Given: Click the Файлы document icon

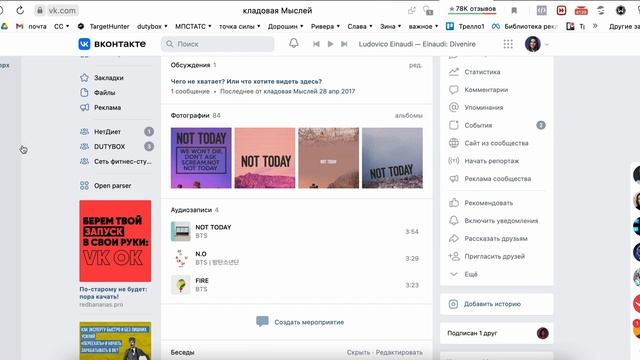Looking at the screenshot, I should click(x=84, y=93).
